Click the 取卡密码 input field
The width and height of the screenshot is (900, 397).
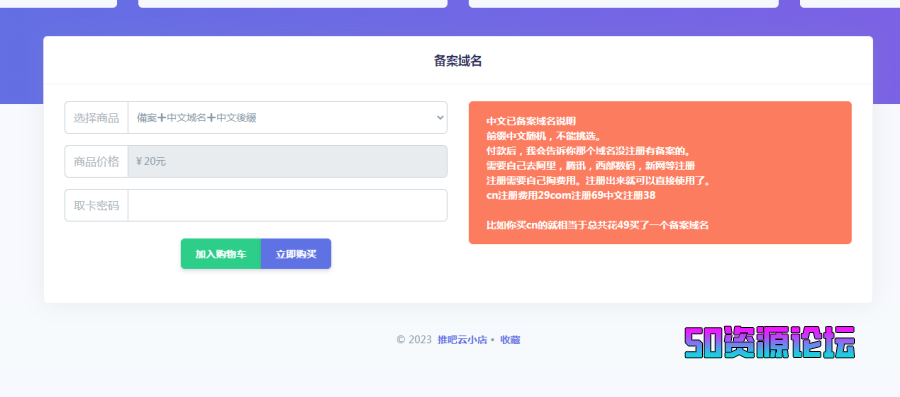288,205
